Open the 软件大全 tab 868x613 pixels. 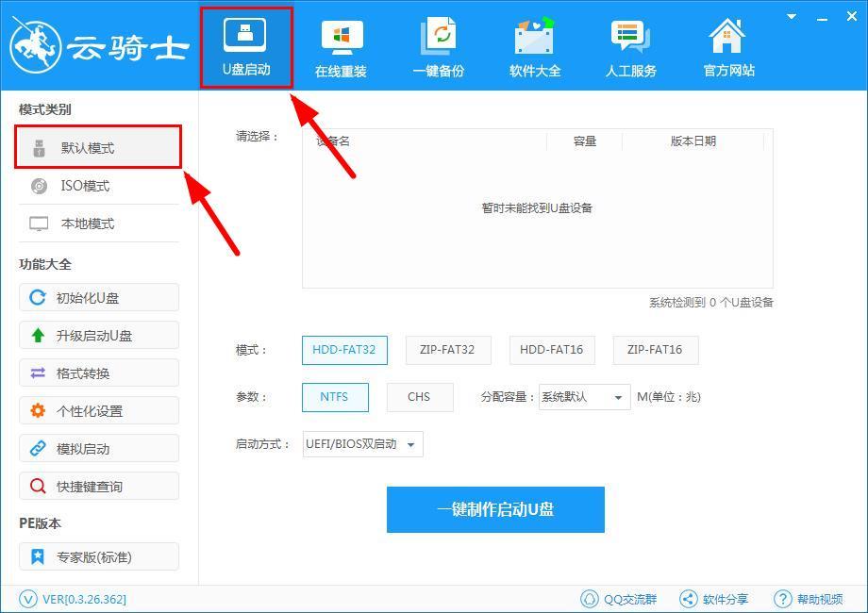point(535,47)
